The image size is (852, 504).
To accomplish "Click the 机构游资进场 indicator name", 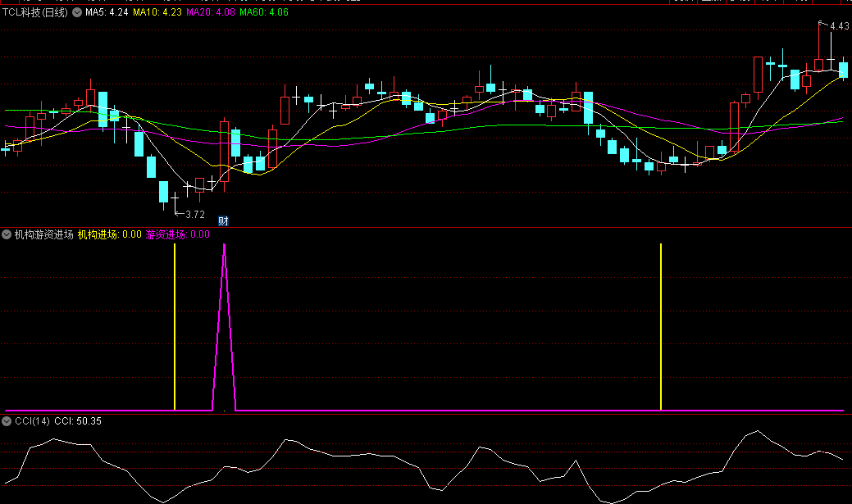I will (44, 234).
